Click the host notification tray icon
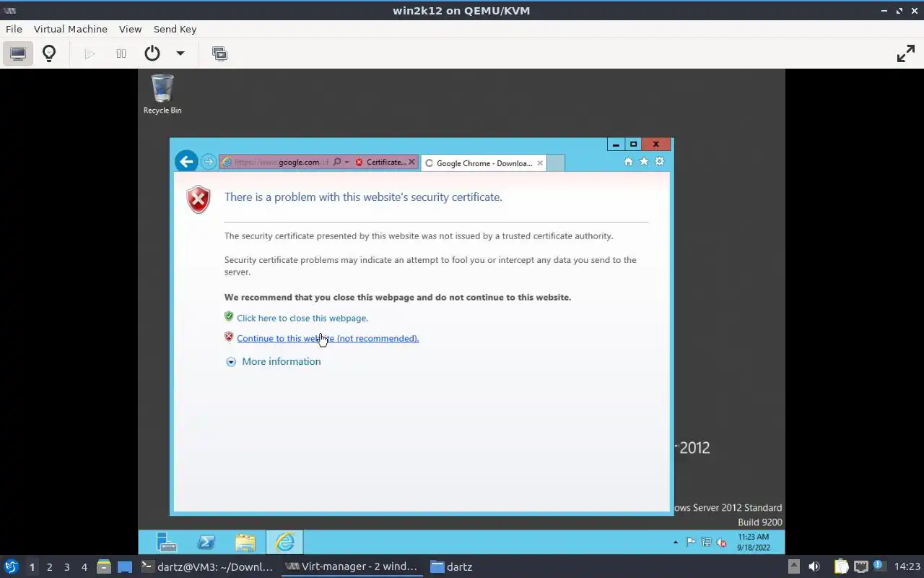 pyautogui.click(x=879, y=566)
